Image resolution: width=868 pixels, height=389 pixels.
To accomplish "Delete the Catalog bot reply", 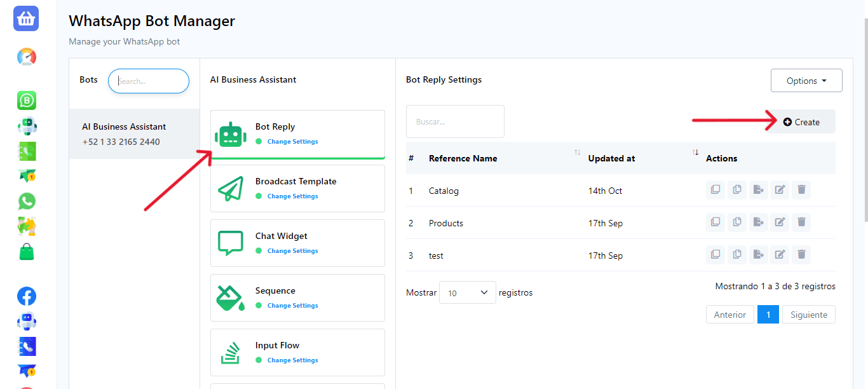I will click(x=801, y=189).
